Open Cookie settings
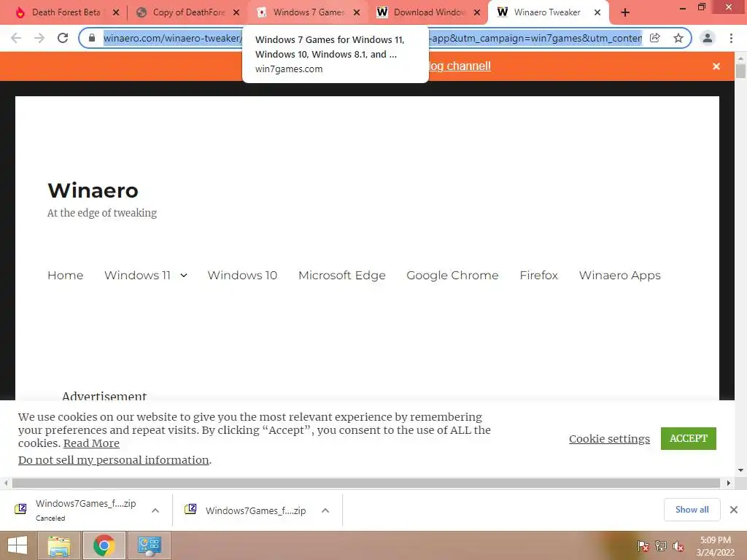This screenshot has width=747, height=560. point(609,438)
